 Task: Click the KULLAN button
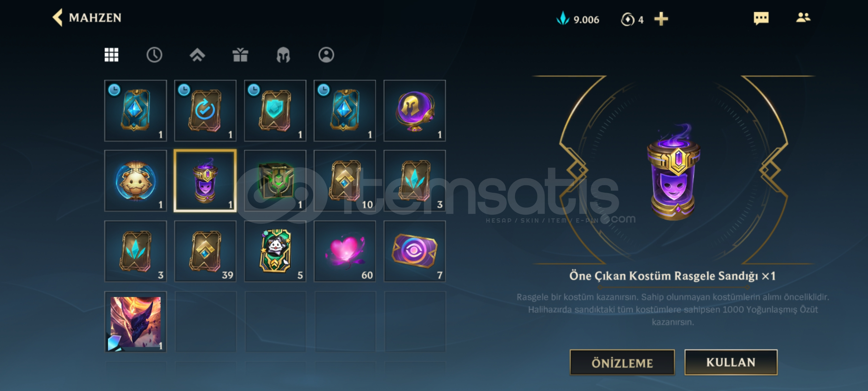coord(731,362)
